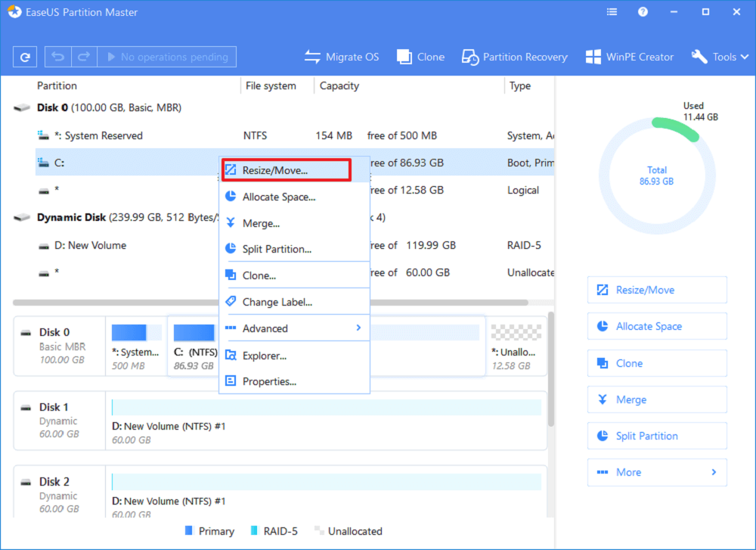Open the Clone tool in top toolbar
756x550 pixels.
click(x=420, y=57)
